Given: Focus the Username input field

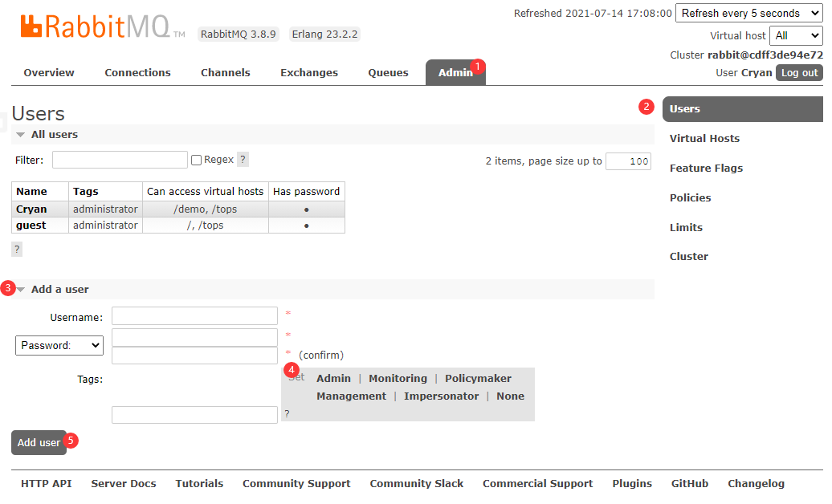Looking at the screenshot, I should pyautogui.click(x=194, y=315).
